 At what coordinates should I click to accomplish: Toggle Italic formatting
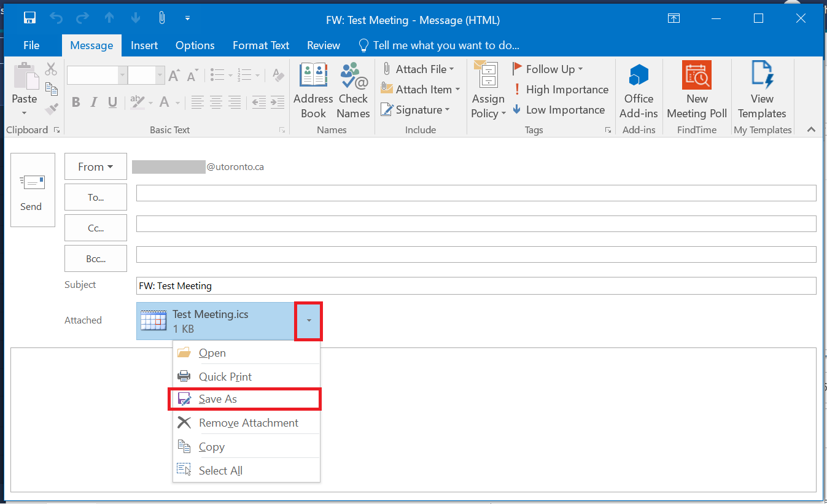(x=95, y=103)
